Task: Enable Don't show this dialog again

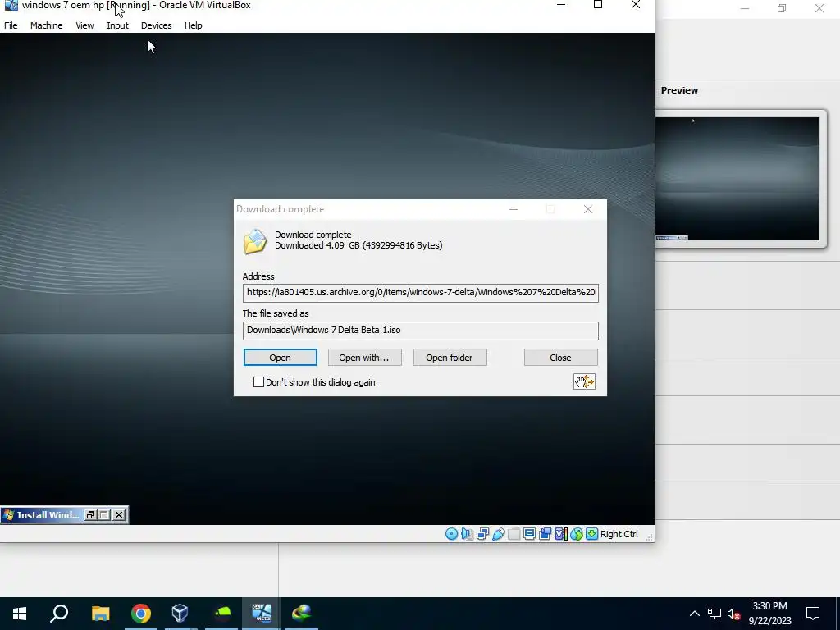Action: pyautogui.click(x=258, y=382)
